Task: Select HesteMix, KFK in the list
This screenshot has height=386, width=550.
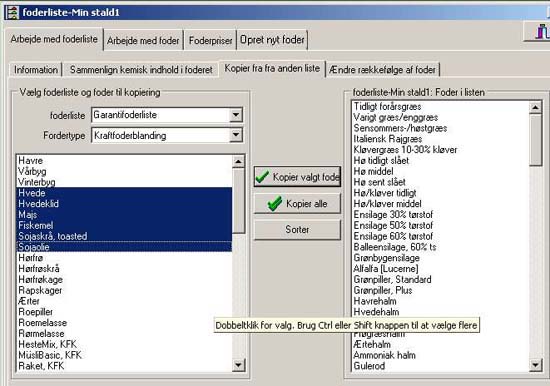Action: (124, 344)
